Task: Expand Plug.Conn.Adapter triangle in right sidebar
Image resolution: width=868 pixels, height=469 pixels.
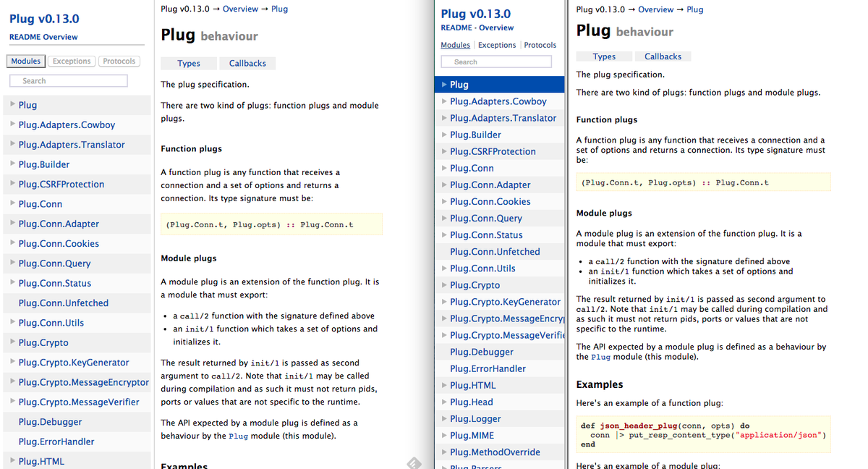Action: pos(444,185)
